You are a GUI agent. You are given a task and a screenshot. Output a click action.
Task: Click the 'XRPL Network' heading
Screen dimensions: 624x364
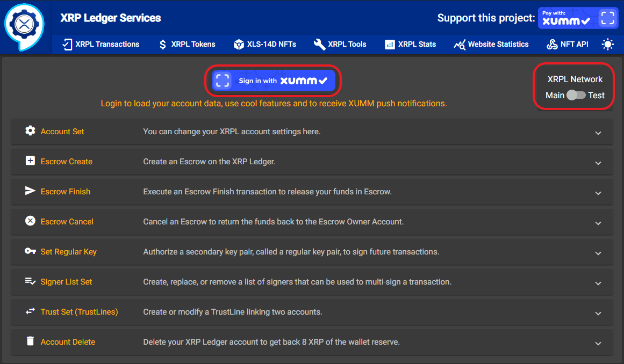(x=575, y=79)
